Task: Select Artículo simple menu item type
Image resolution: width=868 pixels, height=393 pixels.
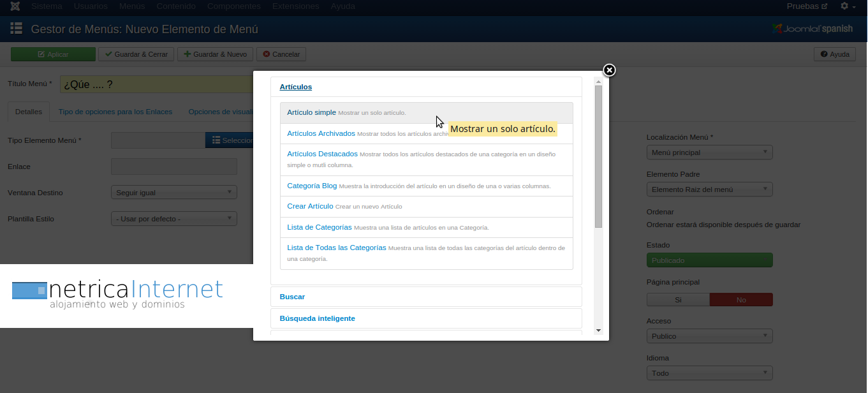Action: [x=311, y=112]
